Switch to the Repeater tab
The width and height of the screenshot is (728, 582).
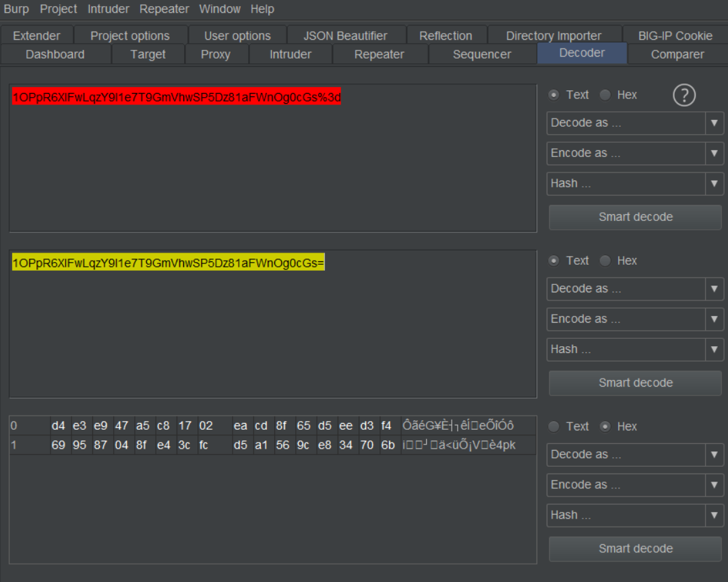[379, 55]
